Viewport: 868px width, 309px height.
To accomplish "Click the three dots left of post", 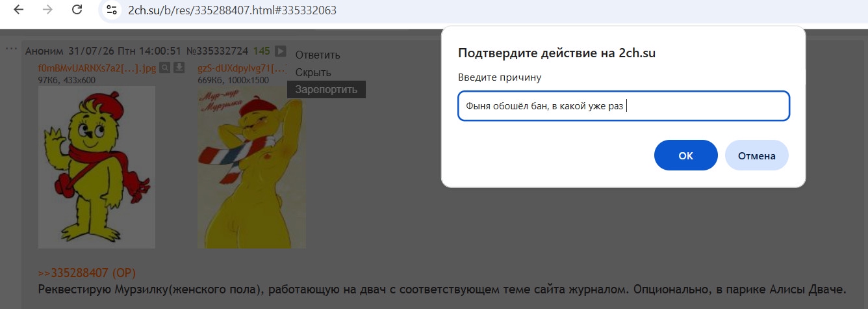I will (x=11, y=49).
